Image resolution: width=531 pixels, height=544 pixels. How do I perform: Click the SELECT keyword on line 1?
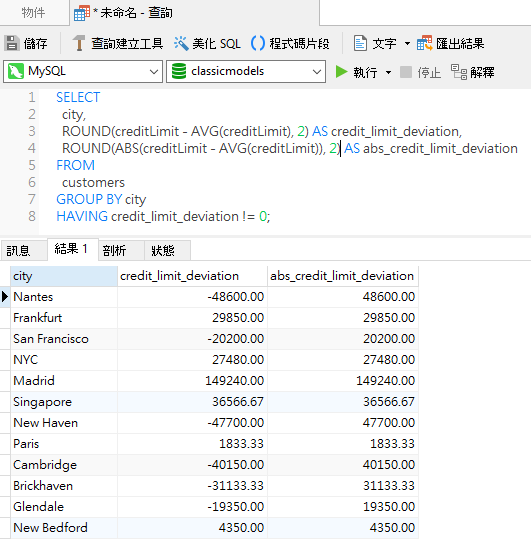pyautogui.click(x=78, y=97)
